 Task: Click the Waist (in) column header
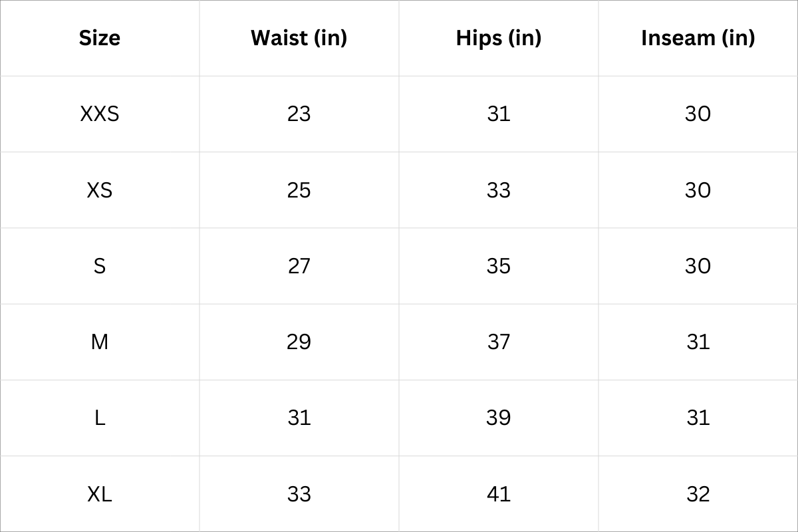click(x=299, y=38)
